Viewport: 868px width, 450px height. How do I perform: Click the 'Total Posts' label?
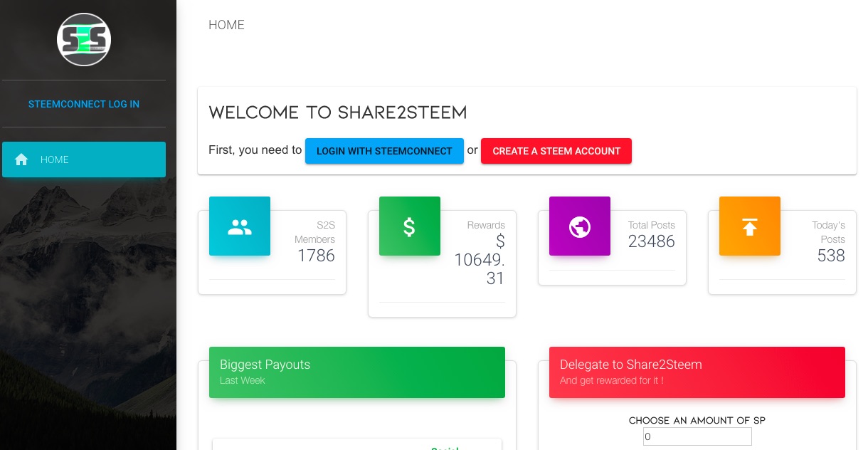(652, 225)
